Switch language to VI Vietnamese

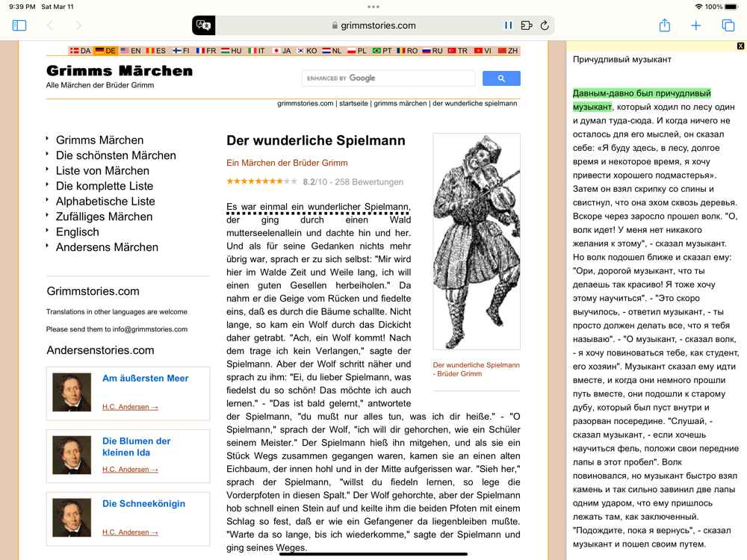pos(483,51)
